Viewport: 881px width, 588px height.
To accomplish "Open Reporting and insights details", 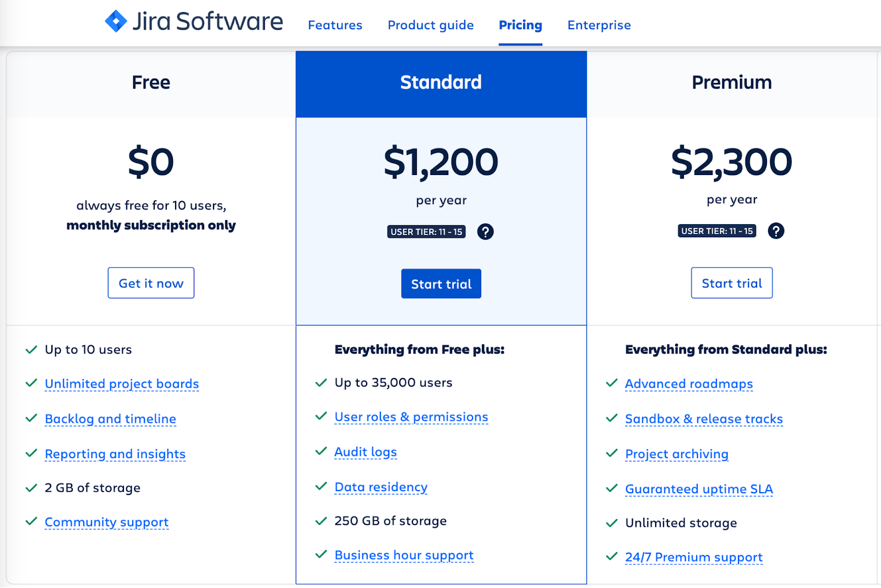I will pyautogui.click(x=115, y=454).
